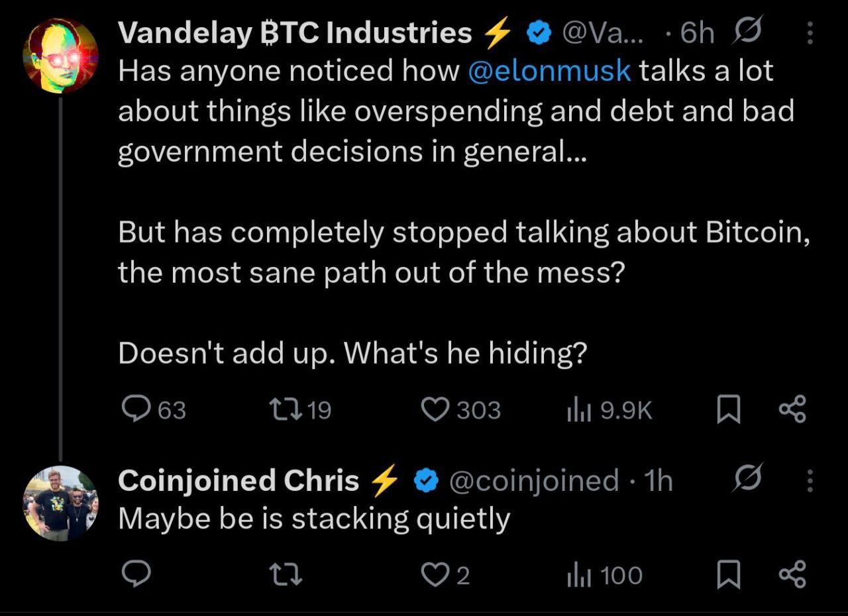Image resolution: width=848 pixels, height=616 pixels.
Task: Like Coinjoined Chris' reply with 2 likes
Action: [446, 575]
